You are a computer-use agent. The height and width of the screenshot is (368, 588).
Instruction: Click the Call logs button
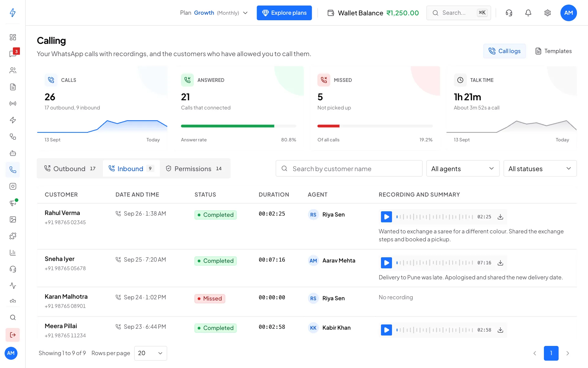pos(504,51)
